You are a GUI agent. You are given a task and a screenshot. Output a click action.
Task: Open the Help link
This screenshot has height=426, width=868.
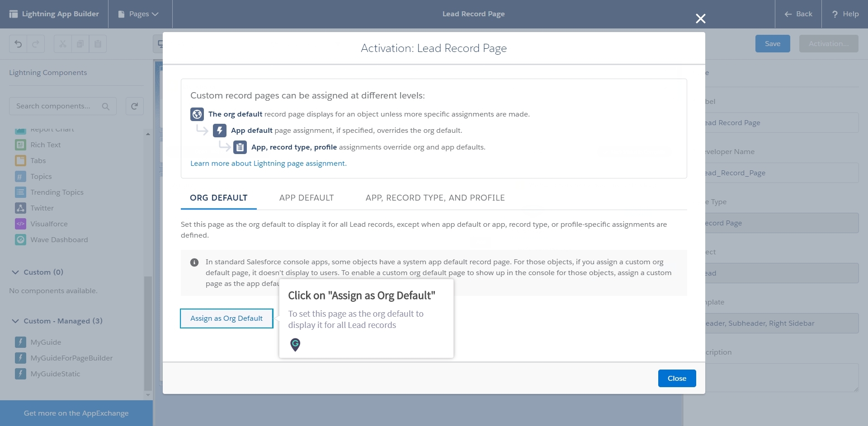(x=845, y=14)
